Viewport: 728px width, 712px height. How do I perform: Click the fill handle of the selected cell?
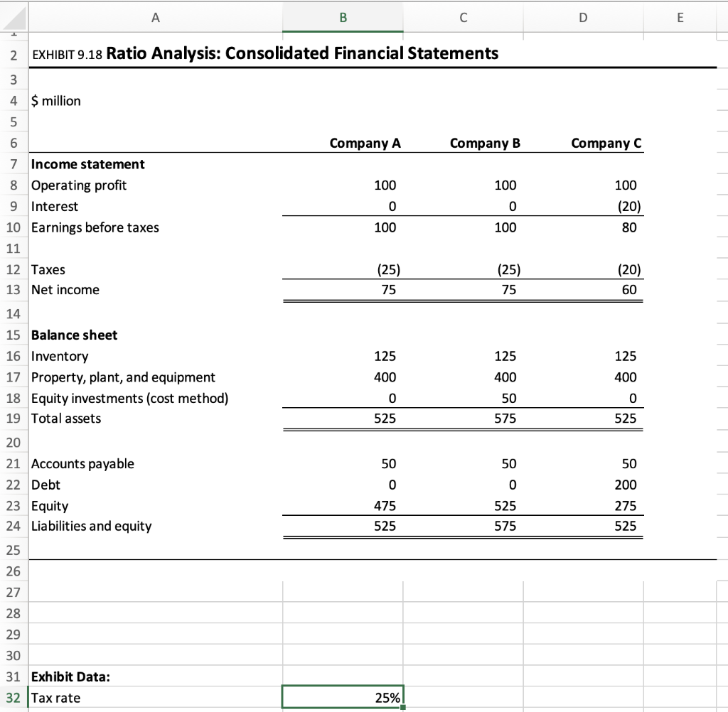pyautogui.click(x=403, y=707)
